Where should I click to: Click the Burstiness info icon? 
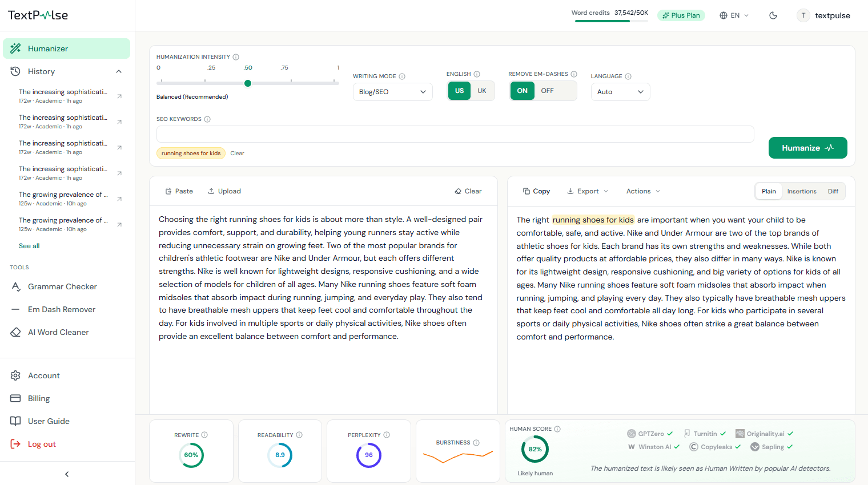point(476,443)
